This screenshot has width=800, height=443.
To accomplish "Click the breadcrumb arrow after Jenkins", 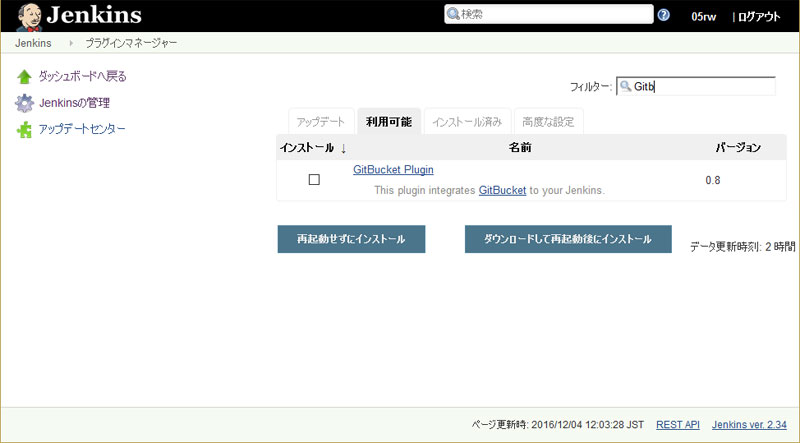I will point(71,43).
